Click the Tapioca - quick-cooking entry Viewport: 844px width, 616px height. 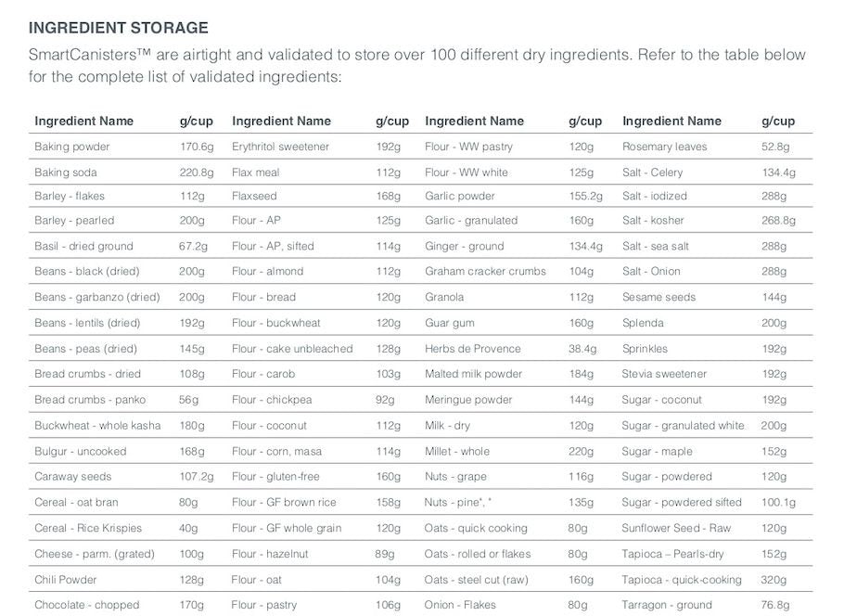click(682, 579)
